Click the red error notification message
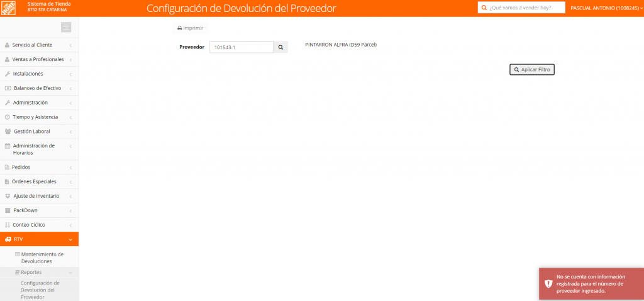The height and width of the screenshot is (301, 644). [591, 284]
